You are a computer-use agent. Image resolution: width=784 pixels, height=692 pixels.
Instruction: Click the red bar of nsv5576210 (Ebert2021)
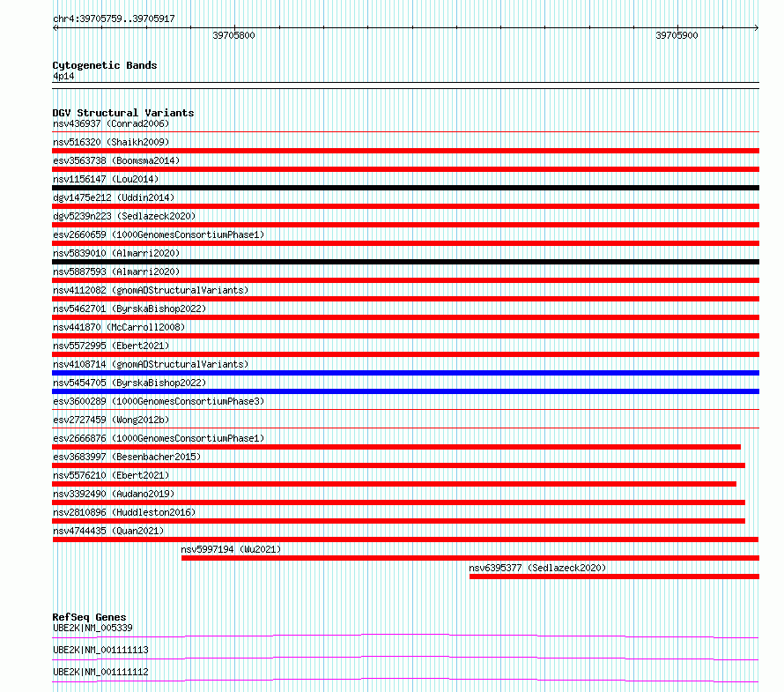(x=394, y=484)
